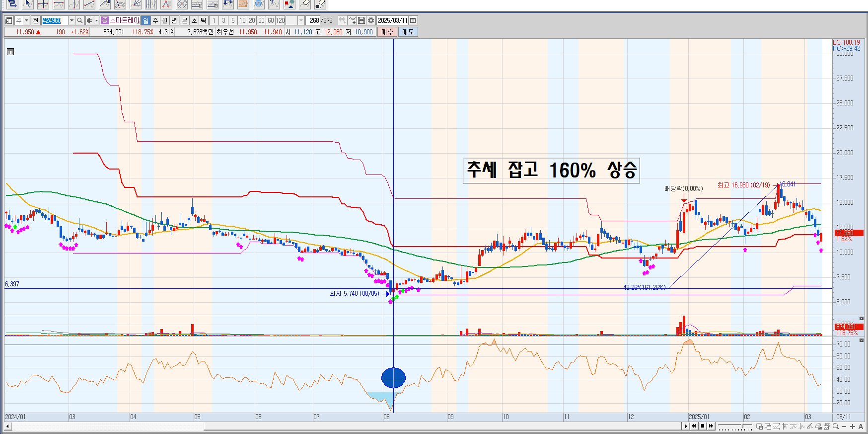Click the fast-forward playback button
The height and width of the screenshot is (434, 868).
point(711,426)
